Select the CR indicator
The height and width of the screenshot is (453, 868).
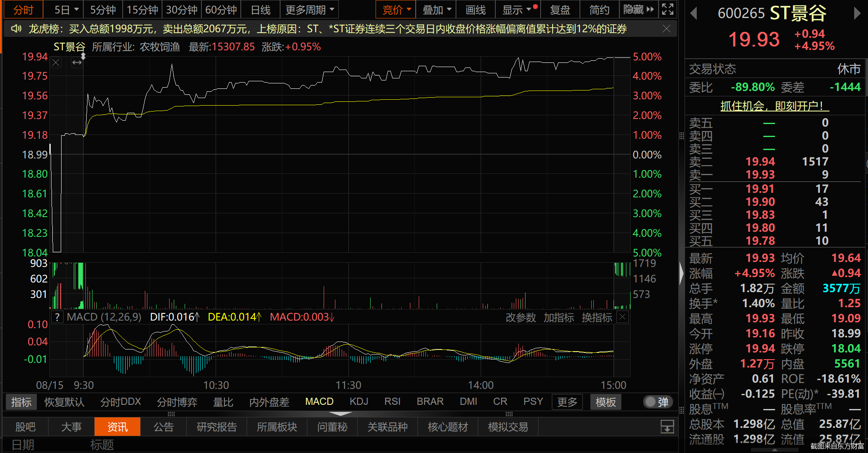click(500, 402)
